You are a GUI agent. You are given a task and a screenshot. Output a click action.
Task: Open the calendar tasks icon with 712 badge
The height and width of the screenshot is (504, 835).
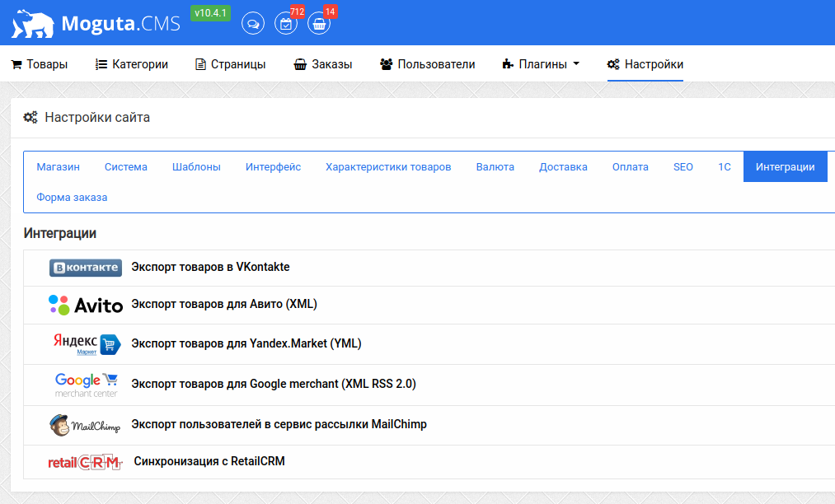pyautogui.click(x=286, y=23)
